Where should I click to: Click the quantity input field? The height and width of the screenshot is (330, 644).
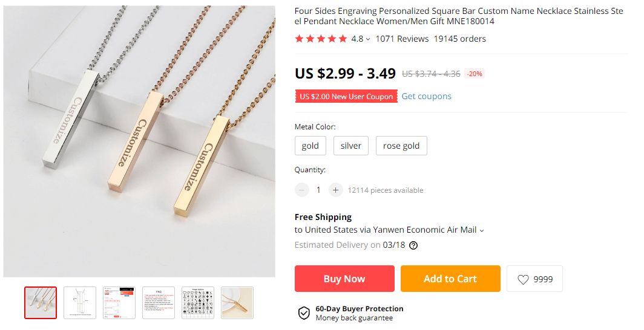318,190
